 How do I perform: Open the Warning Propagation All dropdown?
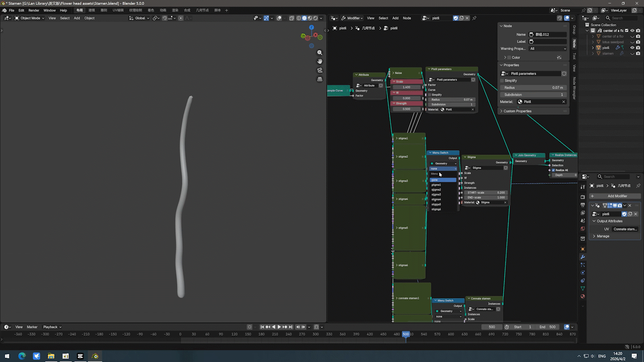pos(548,49)
